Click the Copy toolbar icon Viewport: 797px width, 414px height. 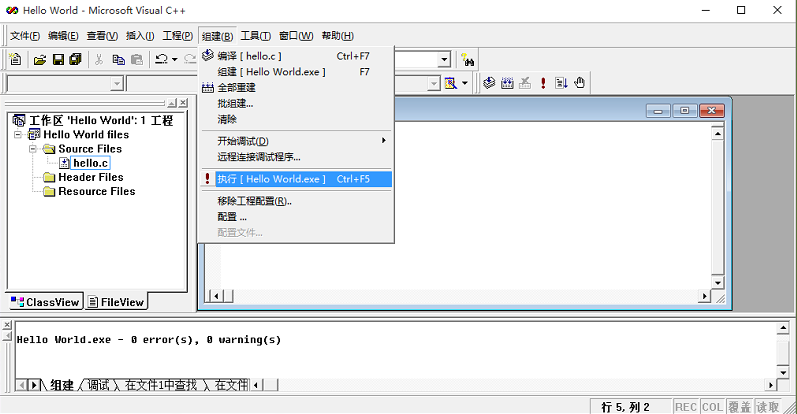coord(118,60)
